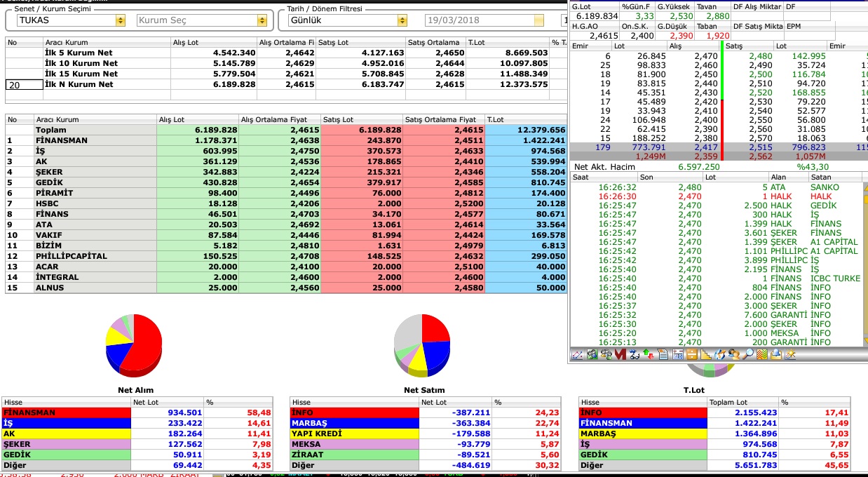Viewport: 868px width, 477px height.
Task: Click the calculator table icon in toolbar
Action: (x=677, y=355)
